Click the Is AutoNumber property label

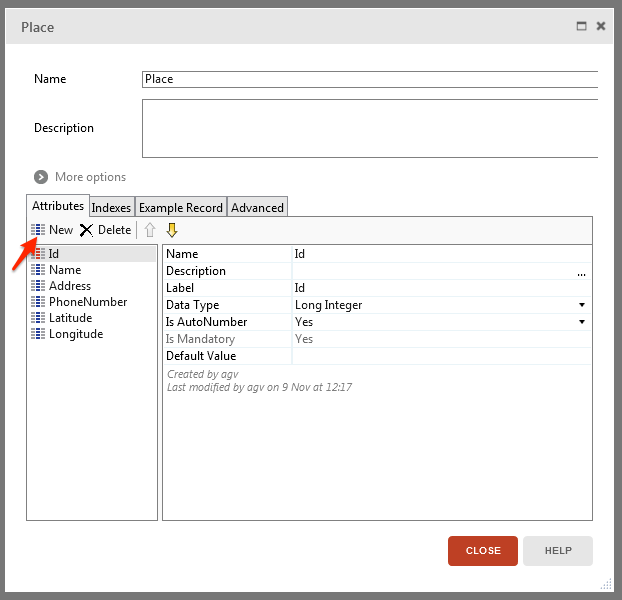[x=207, y=322]
